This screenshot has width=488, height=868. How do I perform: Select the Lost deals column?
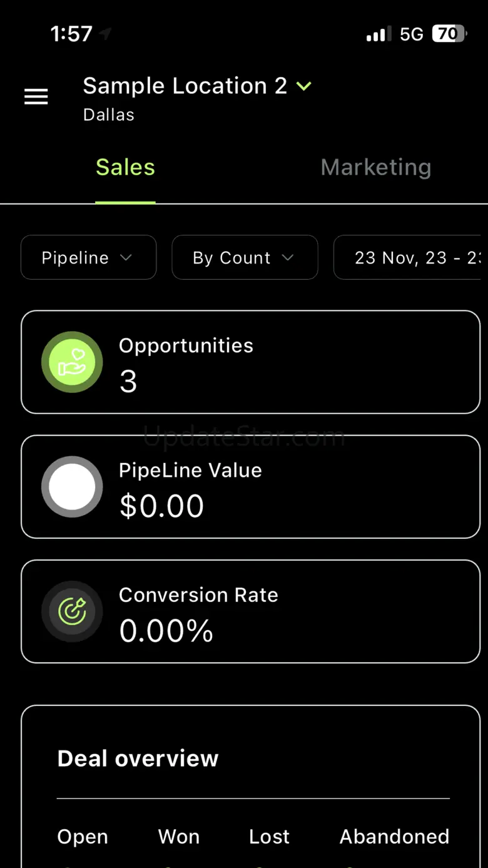(x=269, y=837)
